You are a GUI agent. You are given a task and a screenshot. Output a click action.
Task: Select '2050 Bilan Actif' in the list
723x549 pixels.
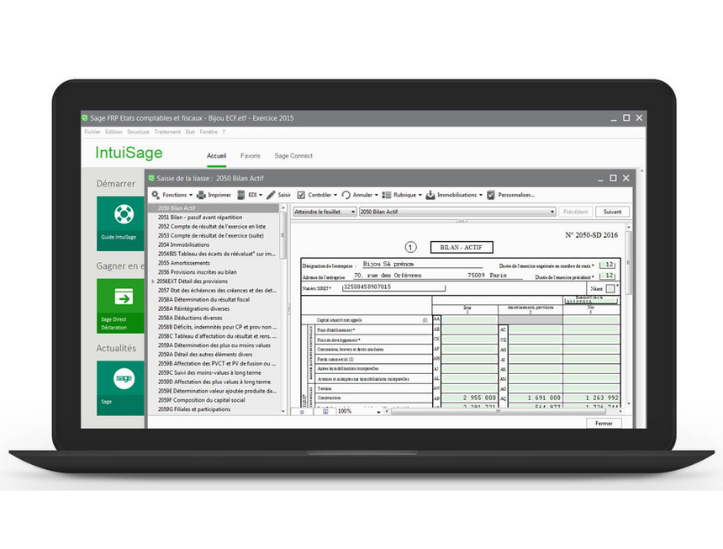point(213,208)
